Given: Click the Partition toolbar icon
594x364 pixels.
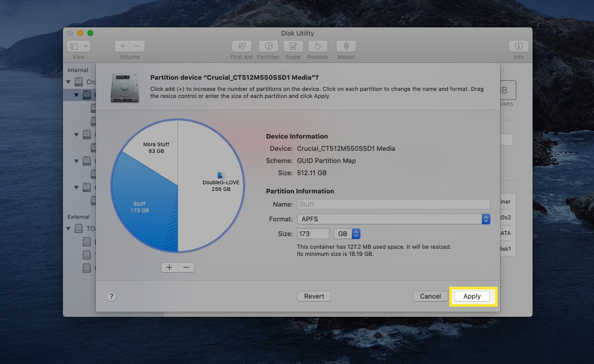Looking at the screenshot, I should pyautogui.click(x=268, y=46).
